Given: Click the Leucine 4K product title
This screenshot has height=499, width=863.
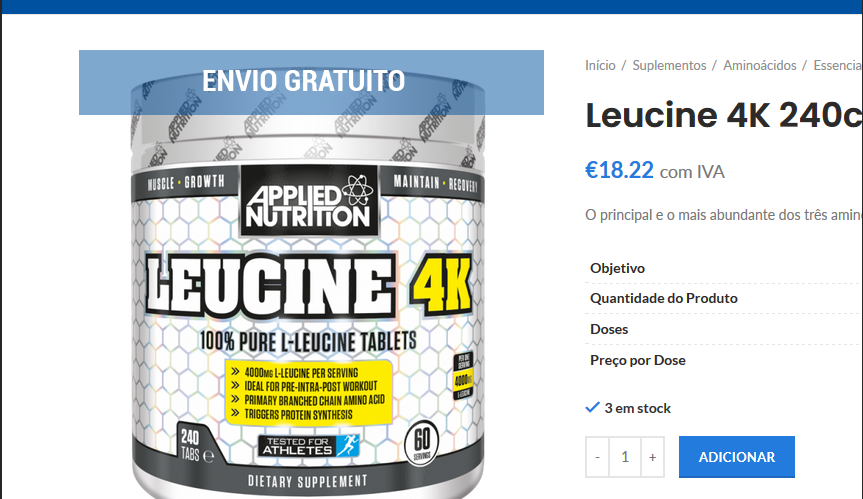Looking at the screenshot, I should 724,116.
